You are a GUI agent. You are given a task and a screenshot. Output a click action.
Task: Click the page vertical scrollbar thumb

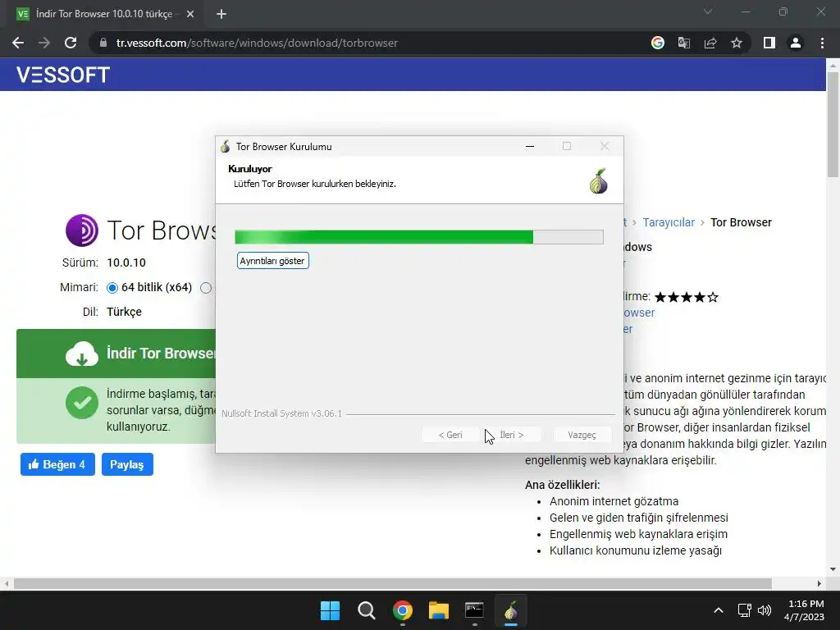(833, 125)
